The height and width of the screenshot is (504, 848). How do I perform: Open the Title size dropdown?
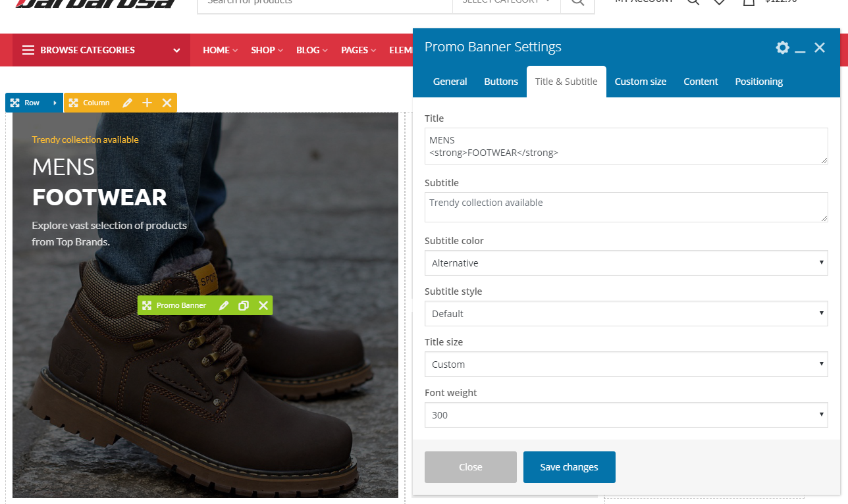tap(626, 364)
